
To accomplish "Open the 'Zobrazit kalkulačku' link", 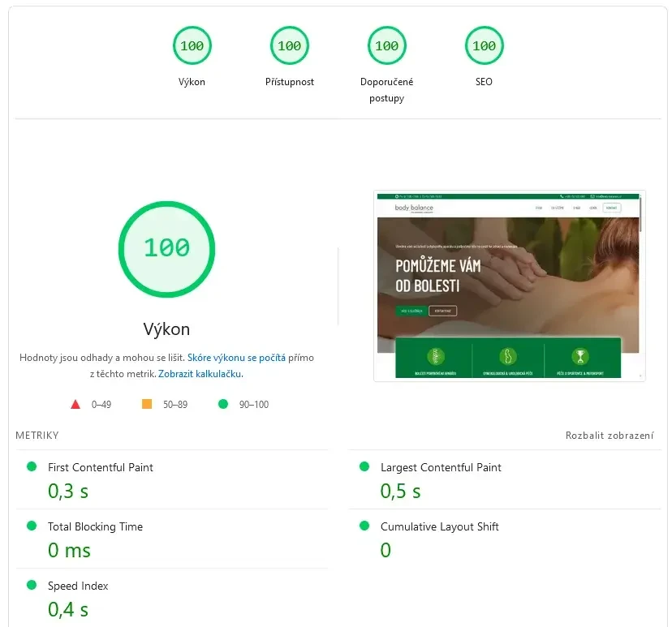I will click(x=200, y=374).
